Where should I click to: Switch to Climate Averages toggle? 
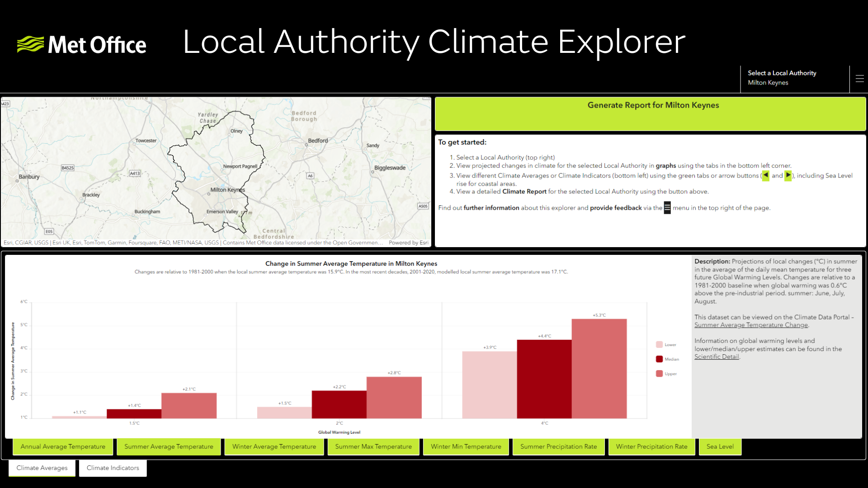pyautogui.click(x=42, y=468)
